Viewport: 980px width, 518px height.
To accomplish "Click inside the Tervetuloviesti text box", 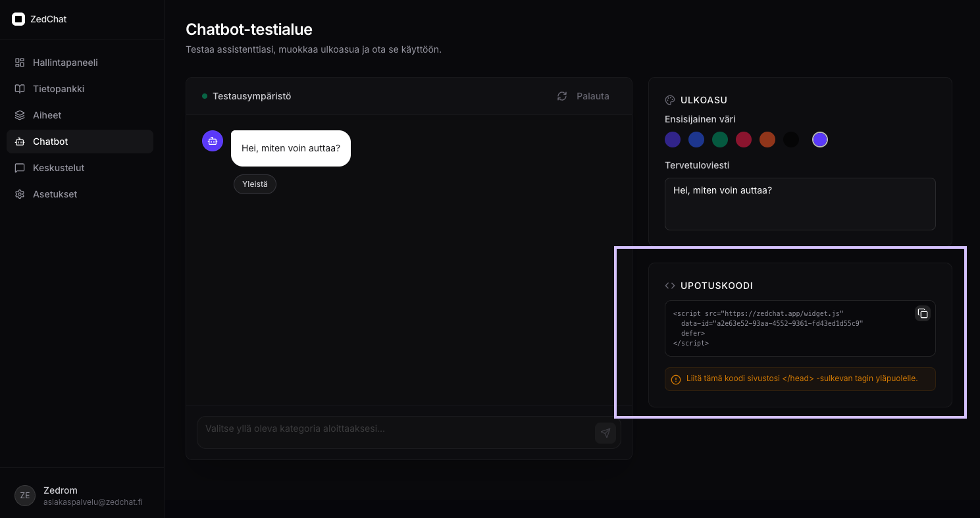I will 800,203.
